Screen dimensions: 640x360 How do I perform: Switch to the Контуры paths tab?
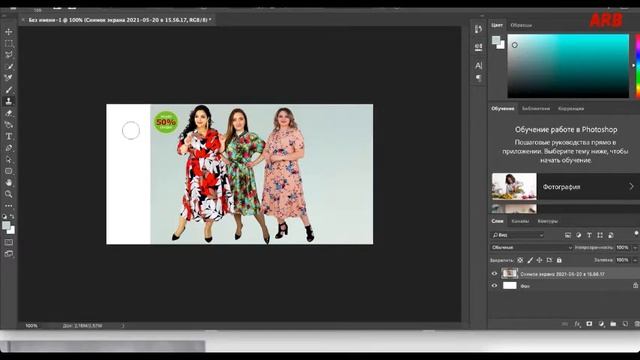[x=547, y=221]
